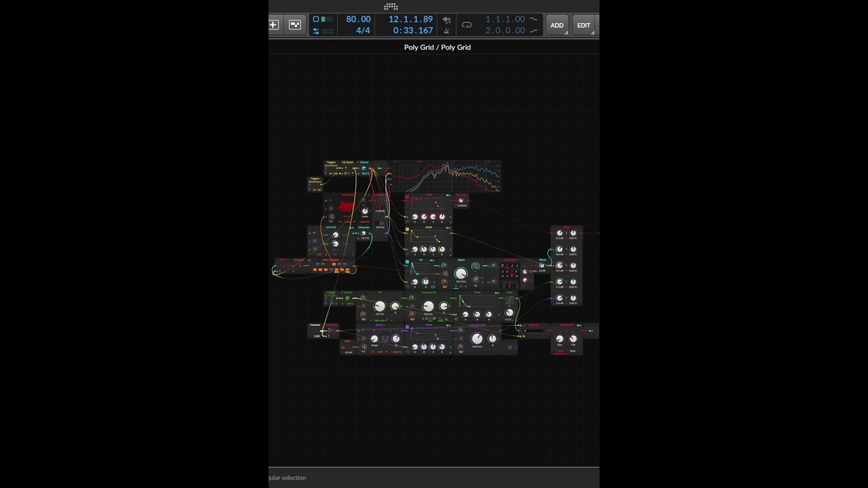Click the Pitch Delay step number grid
The height and width of the screenshot is (488, 868).
click(509, 274)
